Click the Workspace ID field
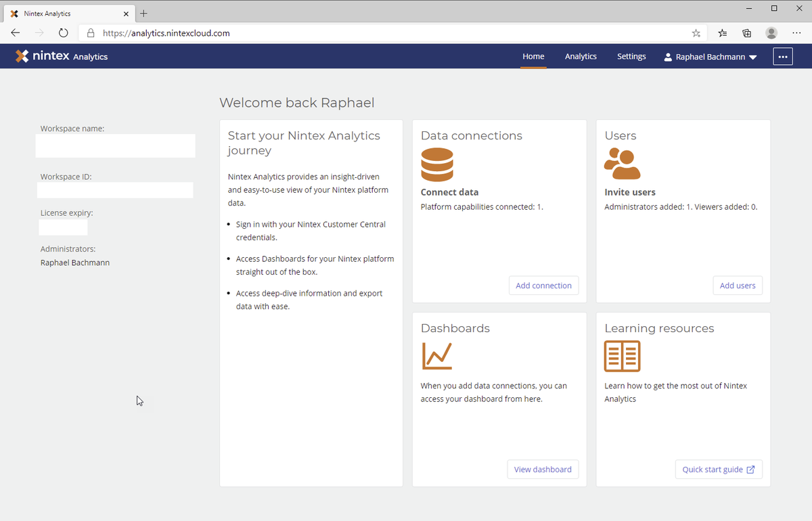The height and width of the screenshot is (521, 812). coord(115,190)
